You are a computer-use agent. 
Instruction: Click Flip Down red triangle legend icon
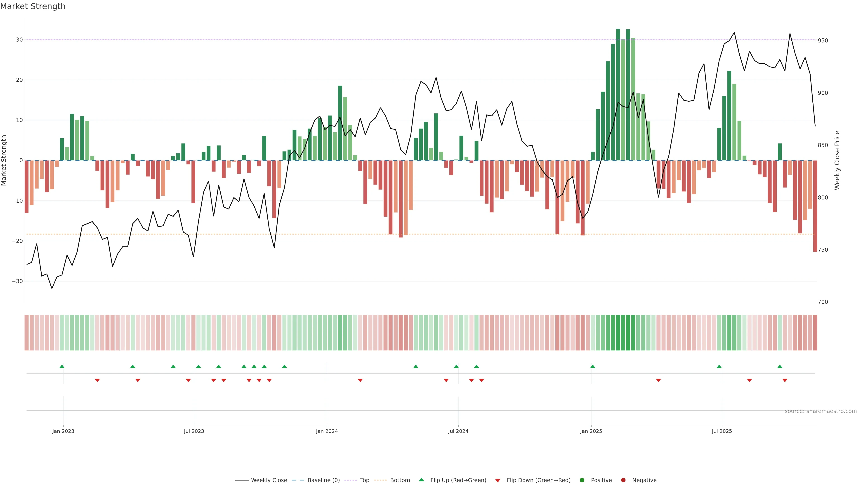tap(498, 480)
